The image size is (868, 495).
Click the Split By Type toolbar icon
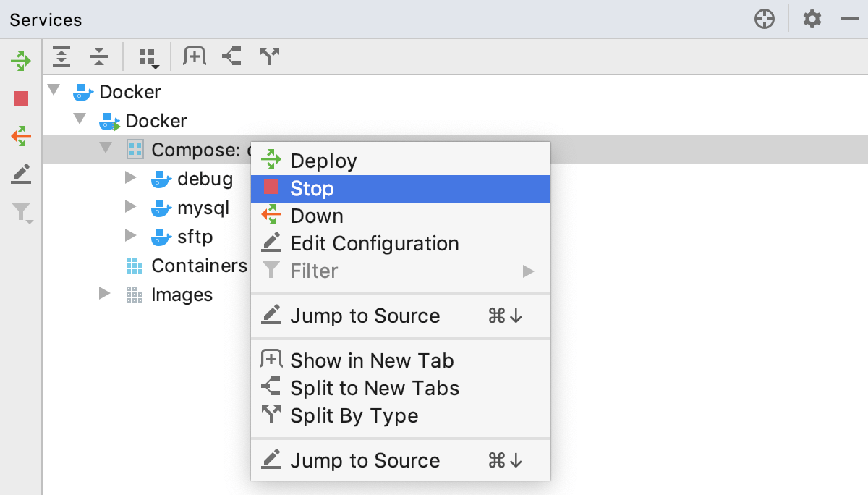pyautogui.click(x=269, y=56)
